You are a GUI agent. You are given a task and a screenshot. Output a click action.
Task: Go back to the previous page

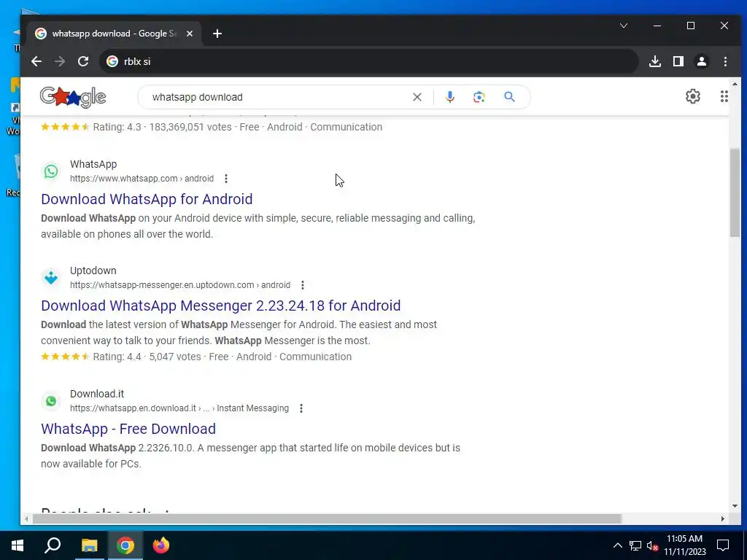click(36, 61)
